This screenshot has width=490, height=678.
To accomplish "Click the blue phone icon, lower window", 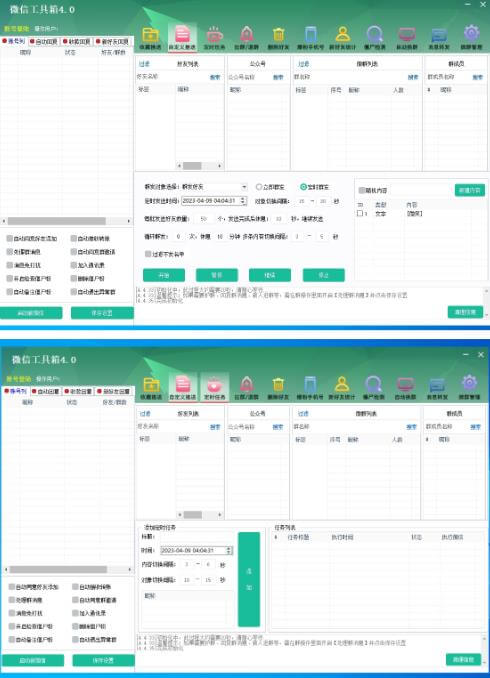I will click(x=310, y=387).
